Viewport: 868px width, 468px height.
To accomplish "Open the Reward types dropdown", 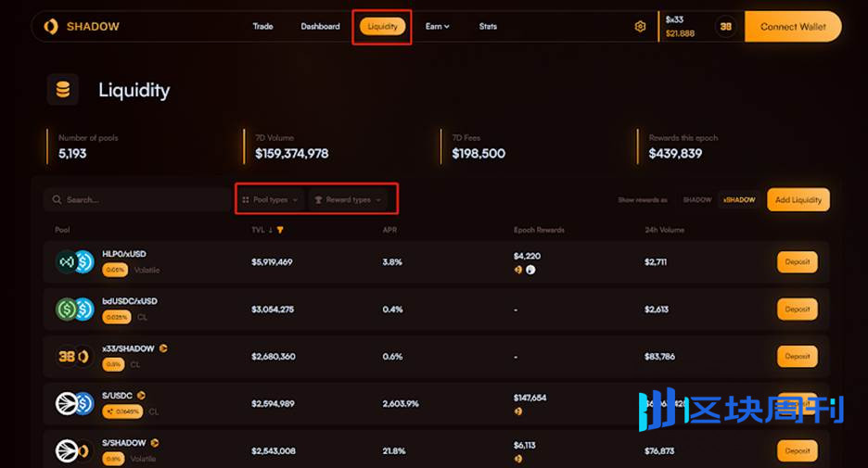I will point(349,199).
